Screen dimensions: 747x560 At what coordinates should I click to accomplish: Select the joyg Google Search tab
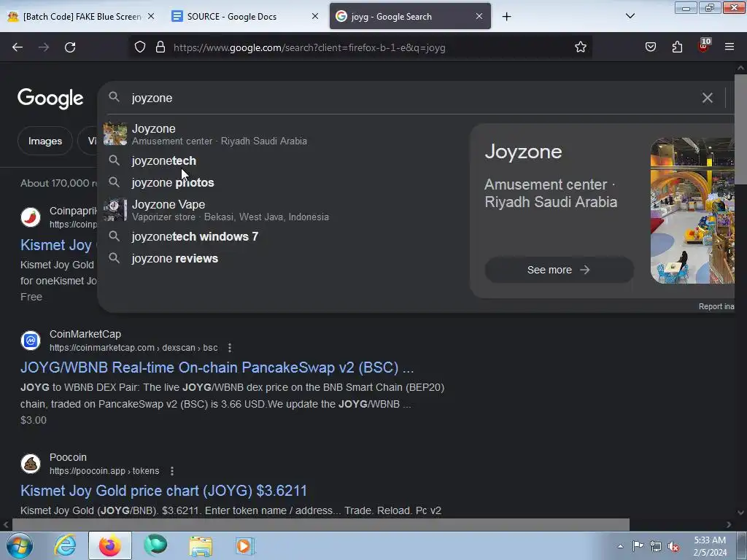(410, 16)
